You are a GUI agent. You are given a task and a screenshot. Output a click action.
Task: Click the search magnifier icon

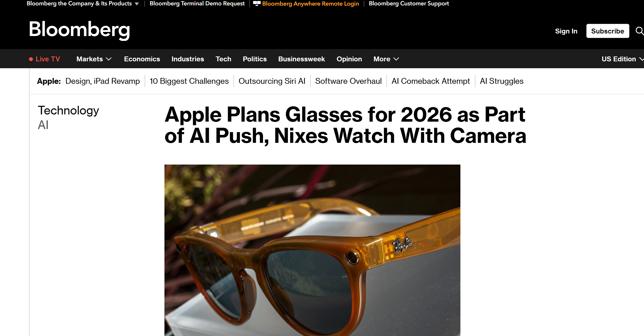(x=640, y=31)
